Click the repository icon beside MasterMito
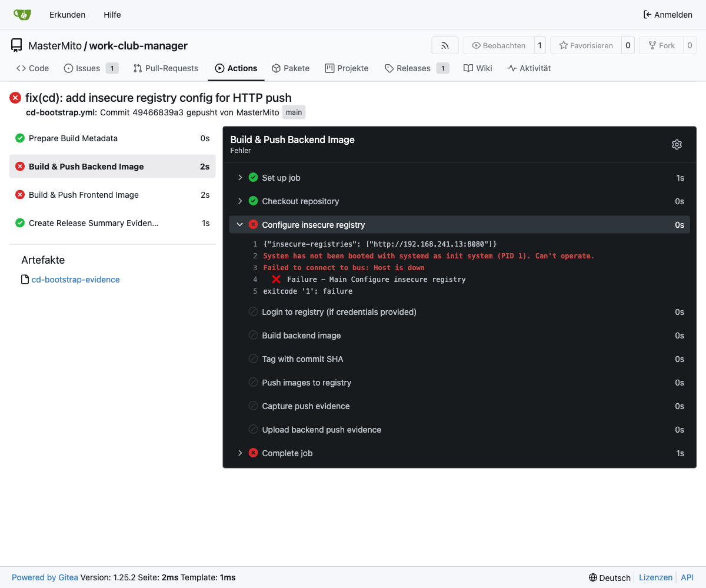 tap(16, 45)
